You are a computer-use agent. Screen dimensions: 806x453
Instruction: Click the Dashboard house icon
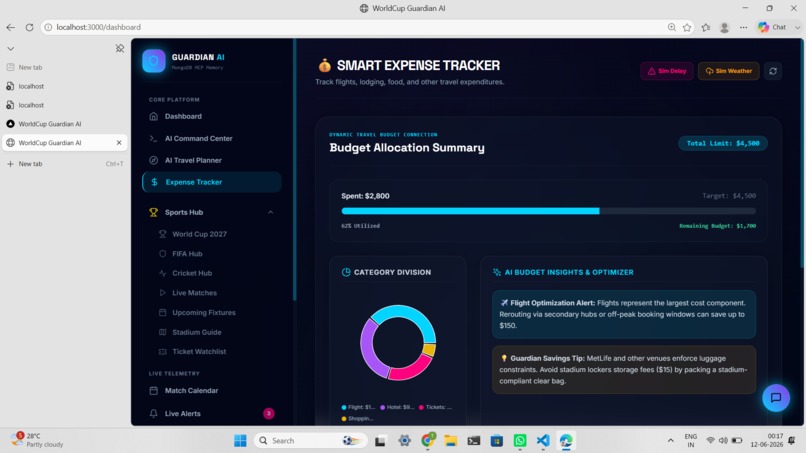click(x=153, y=116)
